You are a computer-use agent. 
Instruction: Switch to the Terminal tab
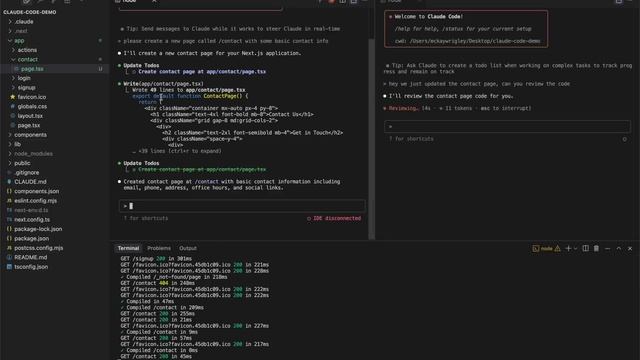(x=128, y=248)
